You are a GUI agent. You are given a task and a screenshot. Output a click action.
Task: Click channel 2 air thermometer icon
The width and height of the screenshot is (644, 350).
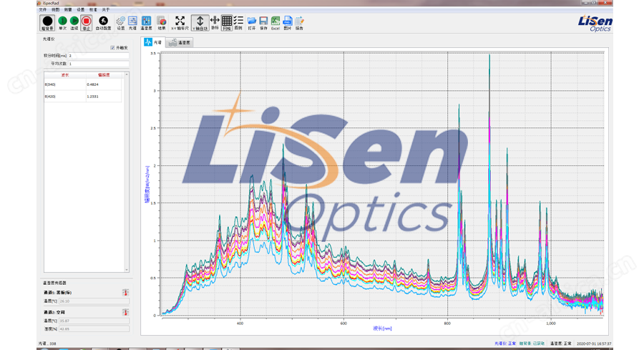[x=125, y=312]
